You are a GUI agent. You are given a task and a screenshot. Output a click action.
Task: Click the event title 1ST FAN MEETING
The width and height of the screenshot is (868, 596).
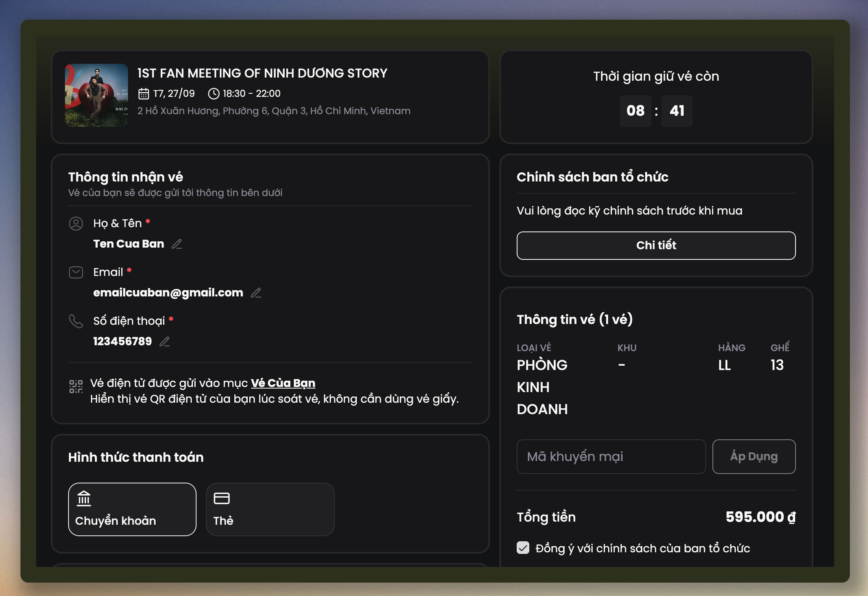click(x=262, y=73)
